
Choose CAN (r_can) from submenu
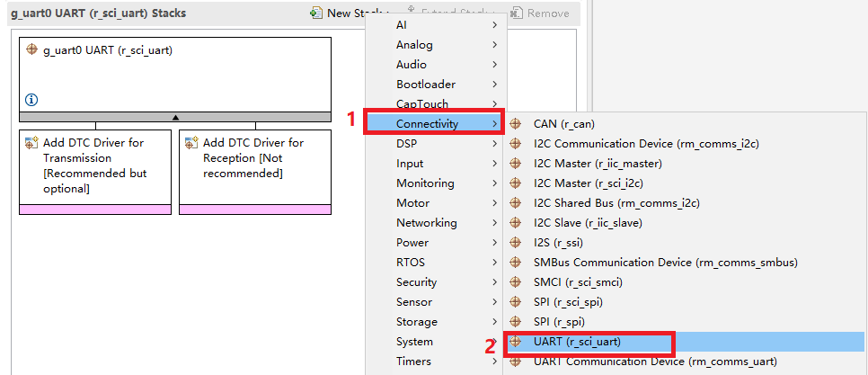click(685, 124)
